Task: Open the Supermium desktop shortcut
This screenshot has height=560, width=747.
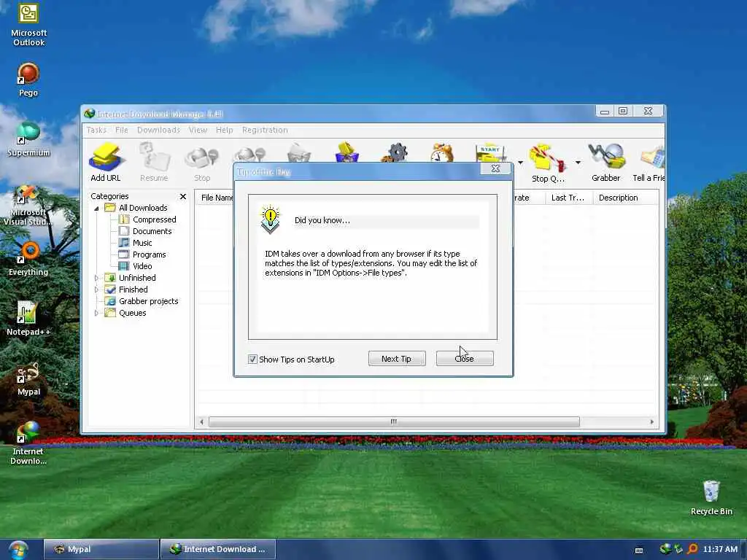Action: 28,139
